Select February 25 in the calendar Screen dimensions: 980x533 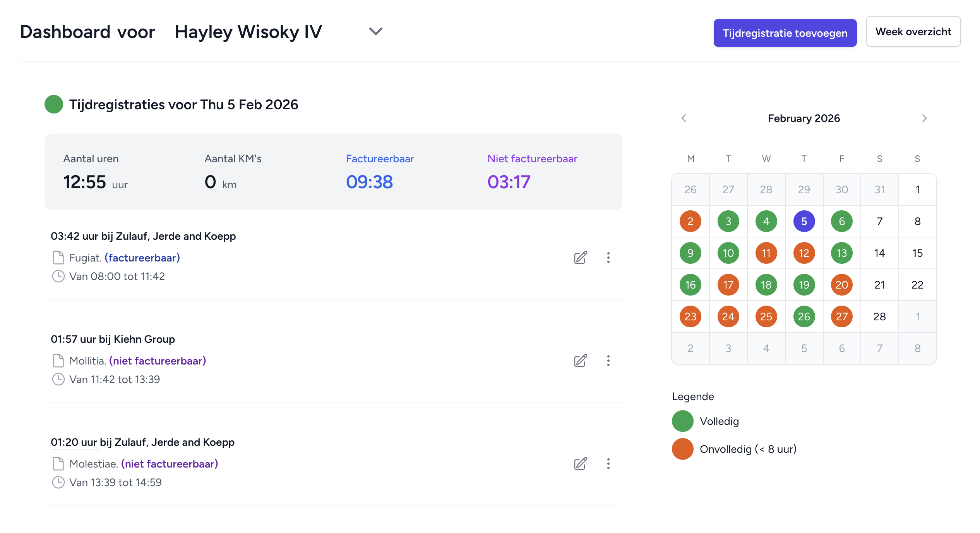[766, 316]
